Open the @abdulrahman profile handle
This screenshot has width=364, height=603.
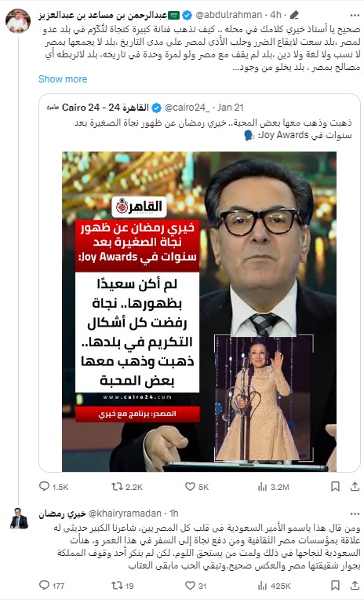(229, 15)
